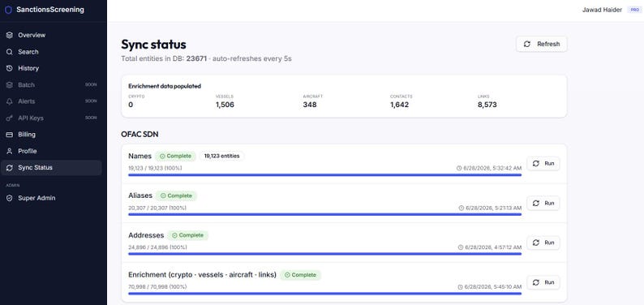Click the 70,998 / 70,998 (100%) text

click(x=157, y=287)
